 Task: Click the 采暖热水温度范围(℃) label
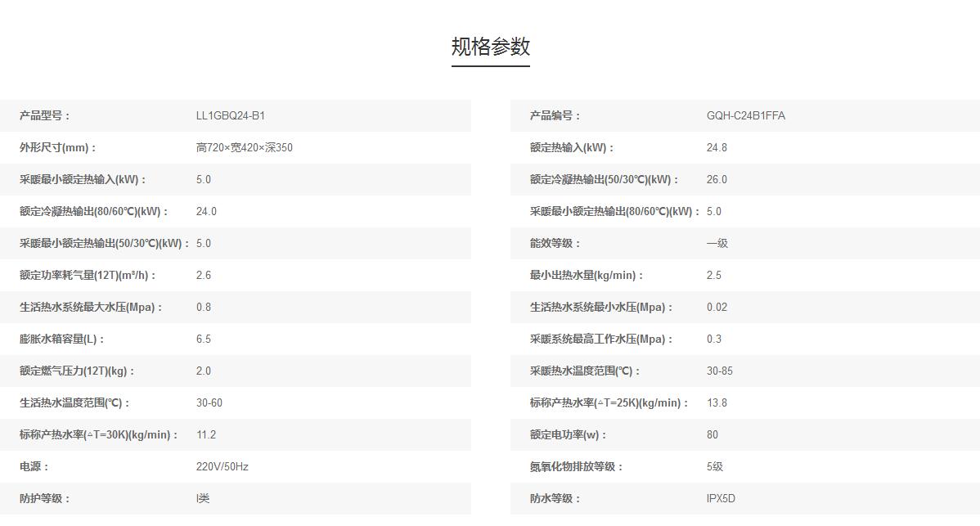coord(586,371)
